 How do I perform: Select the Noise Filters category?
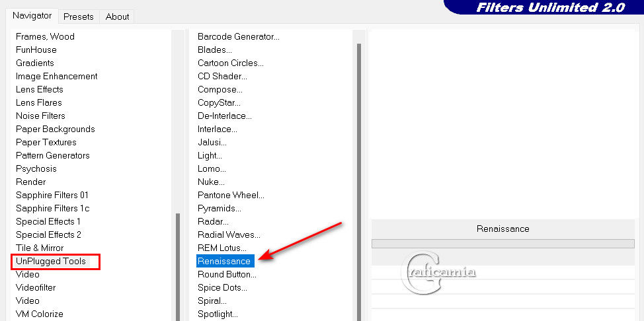pyautogui.click(x=40, y=116)
